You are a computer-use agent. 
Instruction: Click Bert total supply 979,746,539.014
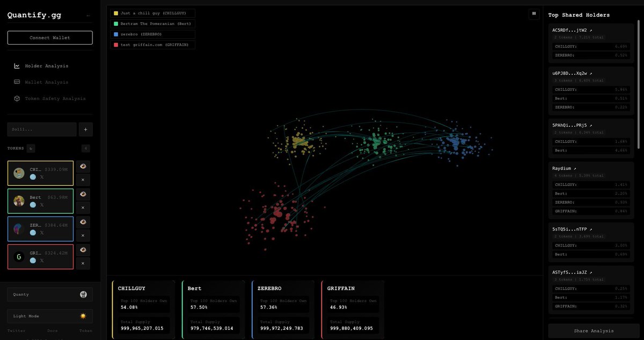(x=211, y=328)
